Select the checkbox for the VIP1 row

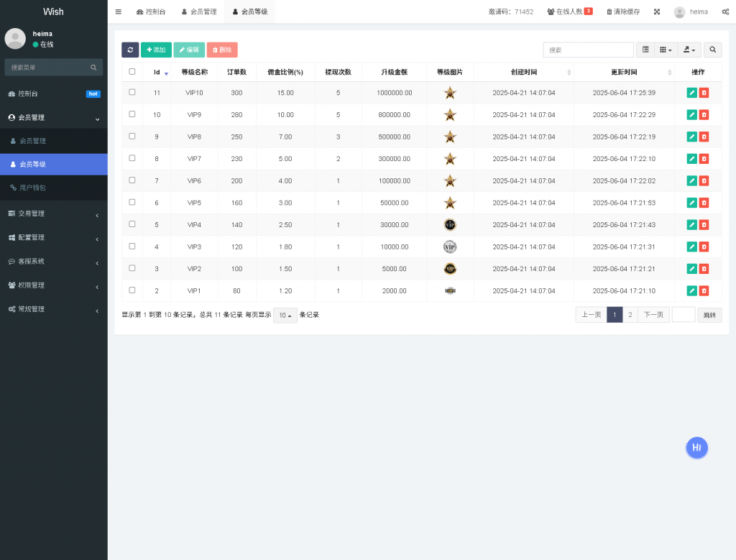[132, 290]
